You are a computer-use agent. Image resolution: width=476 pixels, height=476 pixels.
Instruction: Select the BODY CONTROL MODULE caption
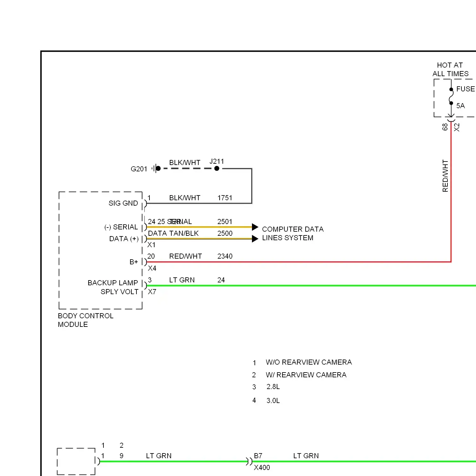86,320
